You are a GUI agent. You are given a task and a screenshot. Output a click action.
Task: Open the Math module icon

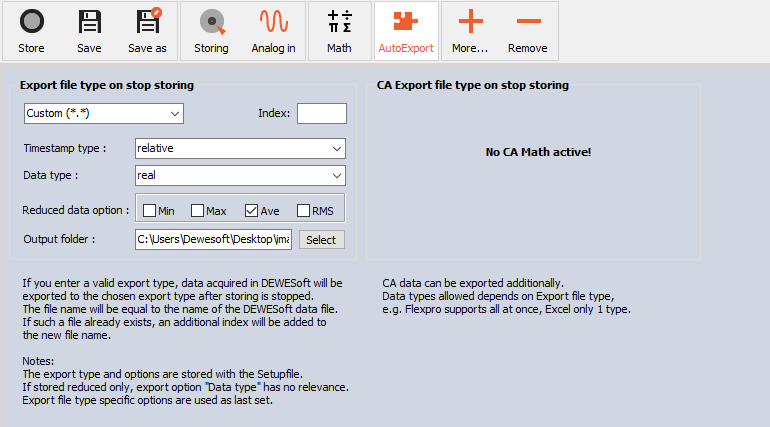pyautogui.click(x=339, y=21)
